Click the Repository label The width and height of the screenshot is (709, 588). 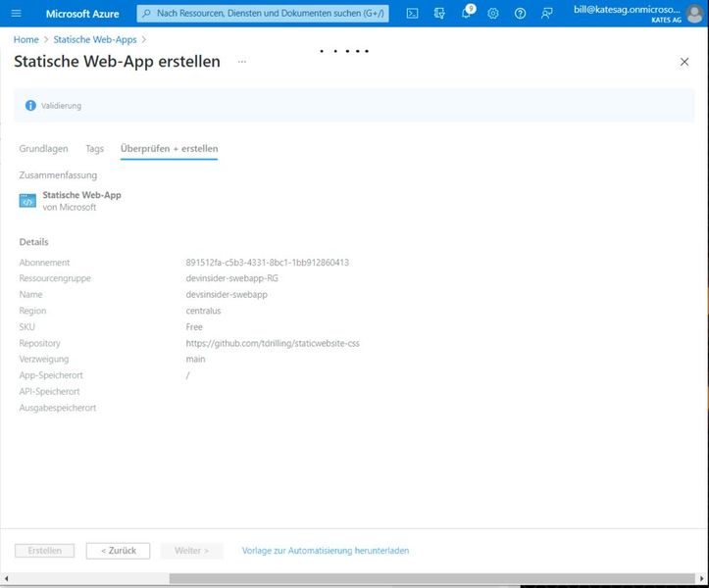39,343
